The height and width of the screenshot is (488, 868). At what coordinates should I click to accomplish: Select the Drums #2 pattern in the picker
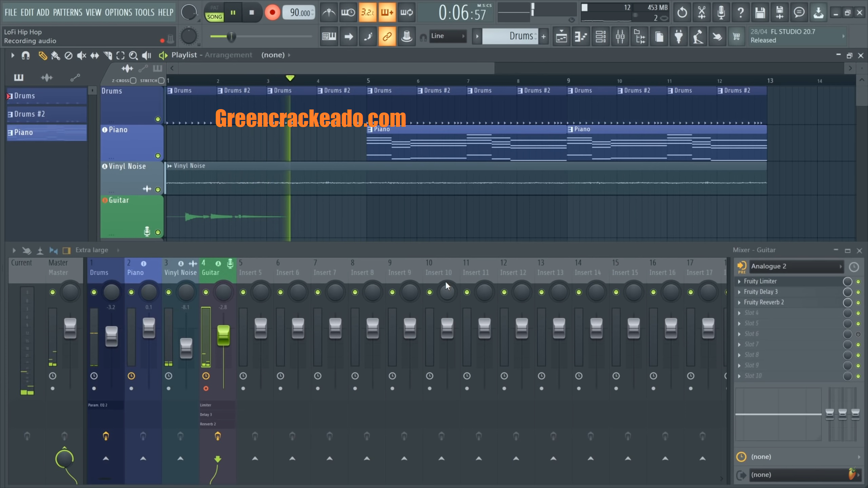[47, 114]
